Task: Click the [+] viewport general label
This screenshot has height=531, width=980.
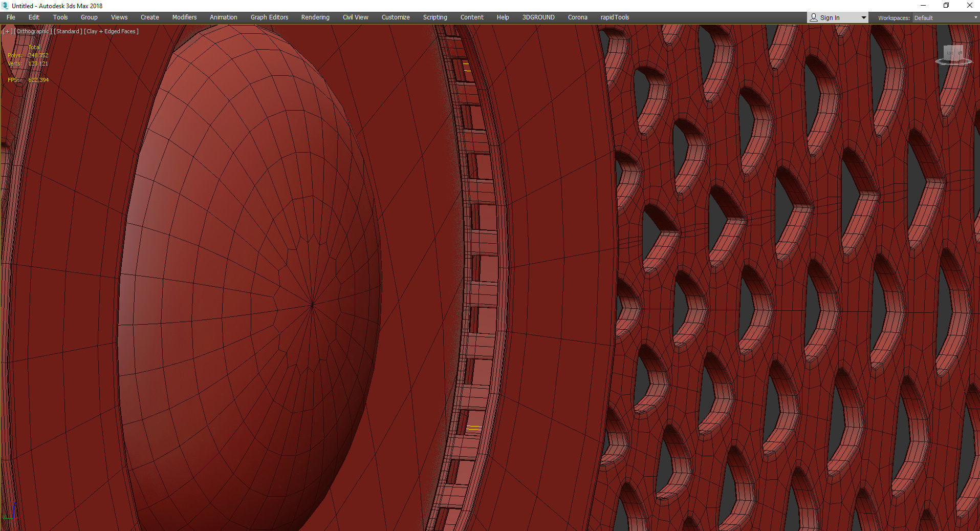Action: tap(7, 31)
